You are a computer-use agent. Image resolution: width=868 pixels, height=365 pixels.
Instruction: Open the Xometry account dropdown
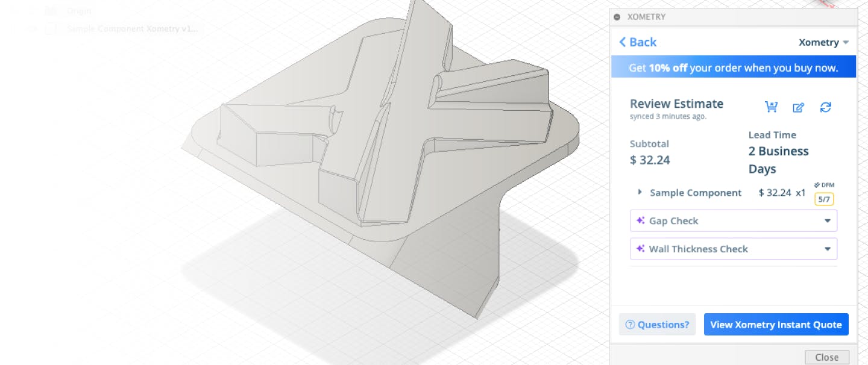coord(823,42)
